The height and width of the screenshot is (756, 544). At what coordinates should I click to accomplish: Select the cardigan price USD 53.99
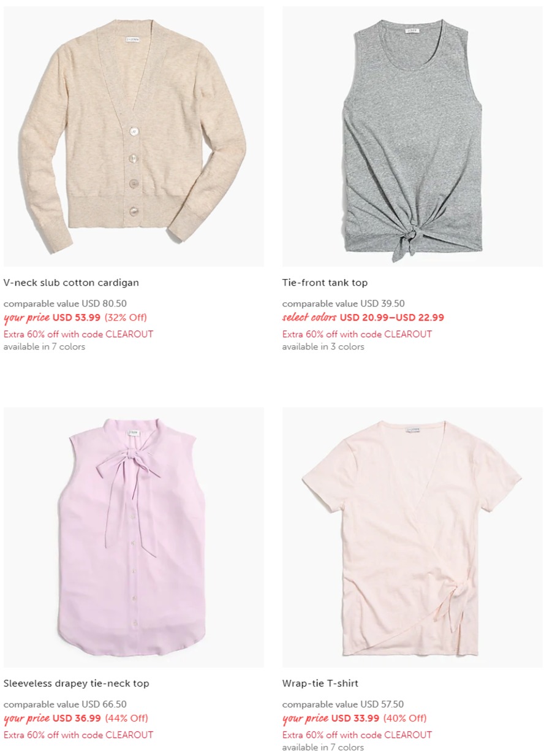[x=77, y=318]
